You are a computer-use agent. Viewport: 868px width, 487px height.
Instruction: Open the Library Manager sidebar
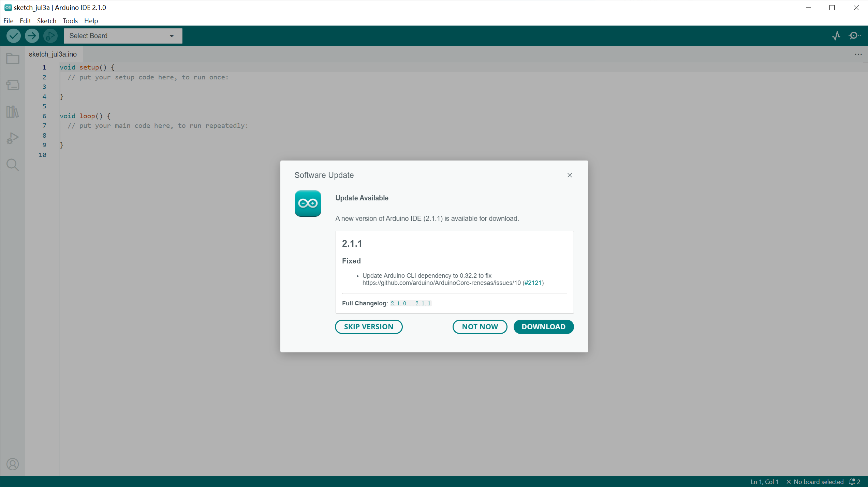tap(13, 112)
